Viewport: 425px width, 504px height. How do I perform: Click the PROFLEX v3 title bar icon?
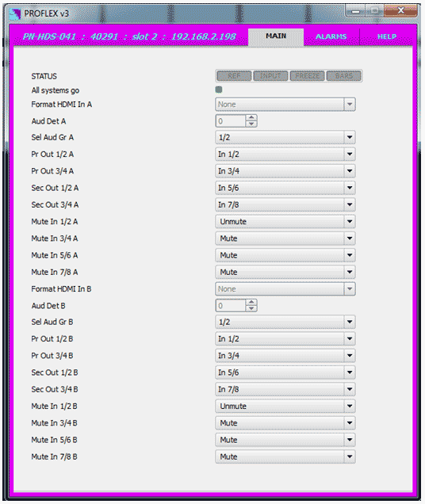click(15, 13)
